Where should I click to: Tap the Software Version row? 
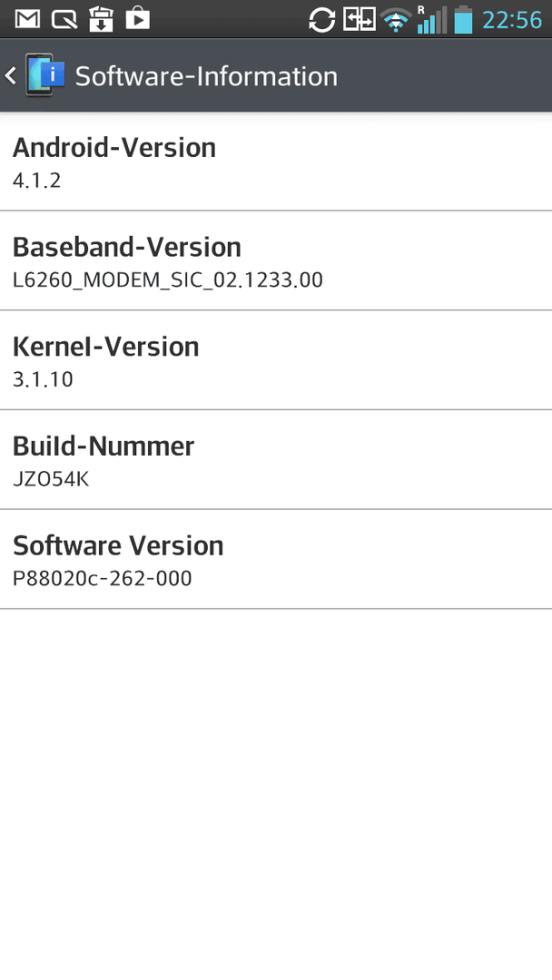pos(276,559)
